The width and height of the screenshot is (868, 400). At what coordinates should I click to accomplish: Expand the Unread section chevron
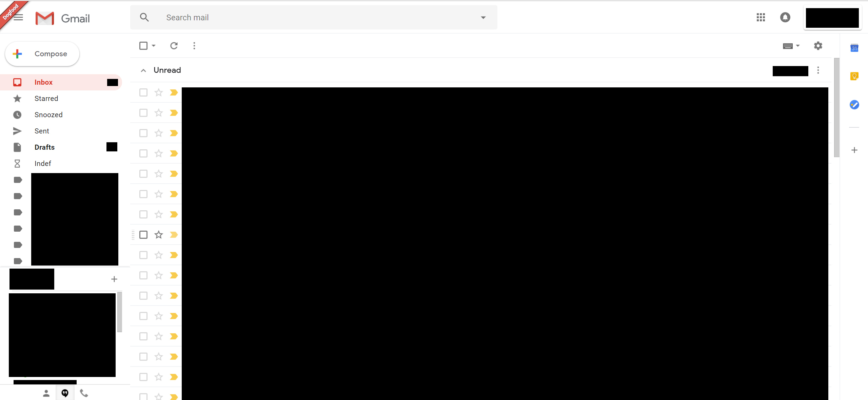coord(143,70)
